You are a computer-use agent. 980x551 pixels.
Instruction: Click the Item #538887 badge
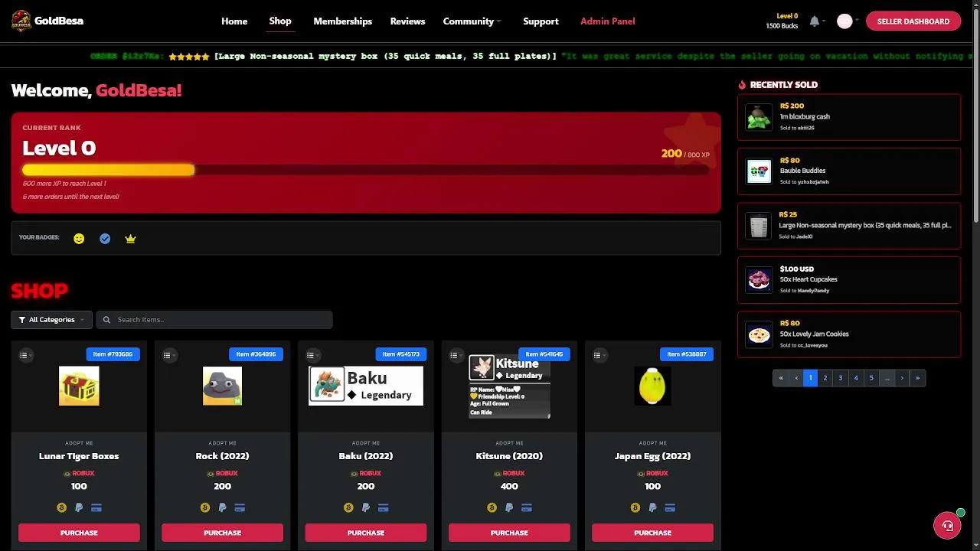[687, 354]
